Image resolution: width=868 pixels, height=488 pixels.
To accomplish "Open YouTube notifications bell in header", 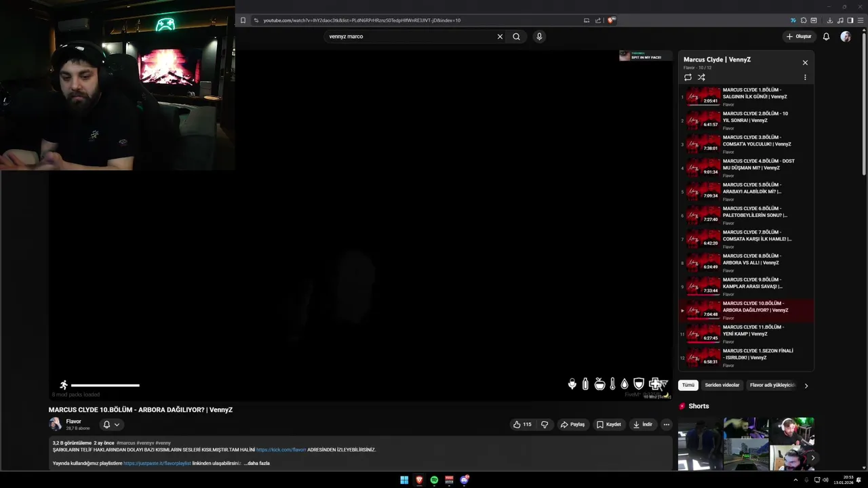I will (826, 37).
